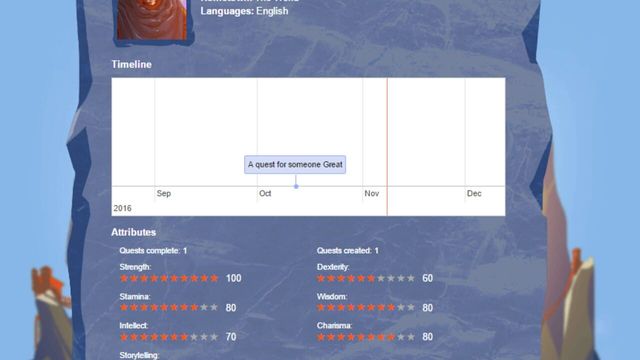Click the Timeline section heading
The image size is (640, 360).
[131, 64]
